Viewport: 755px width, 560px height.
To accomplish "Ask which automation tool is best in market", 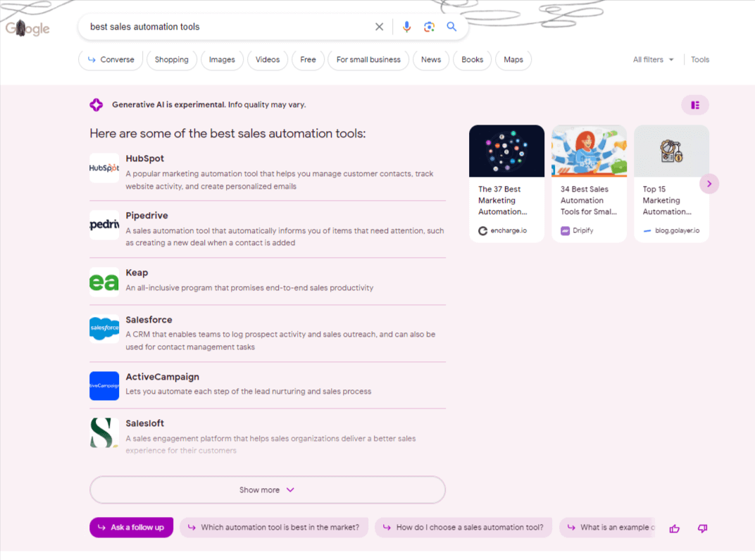I will click(x=273, y=528).
